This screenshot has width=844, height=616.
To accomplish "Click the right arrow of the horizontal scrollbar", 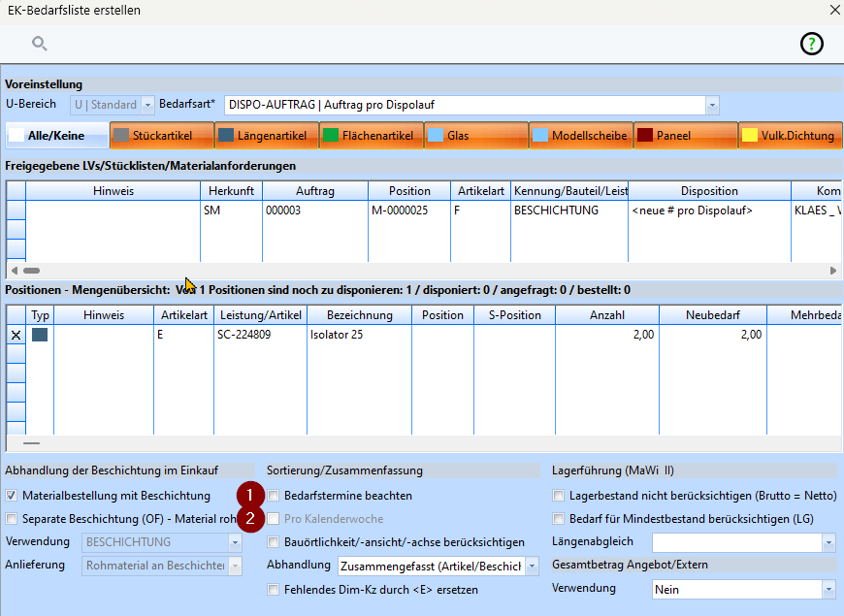I will [x=832, y=271].
